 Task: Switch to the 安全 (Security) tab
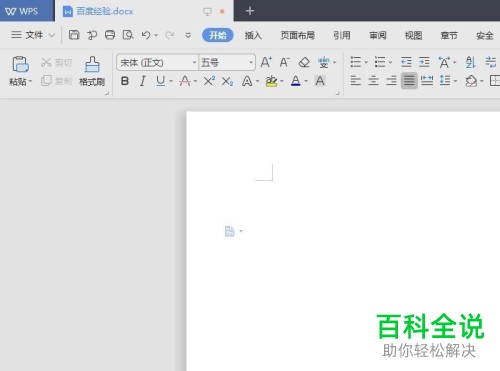(x=484, y=35)
